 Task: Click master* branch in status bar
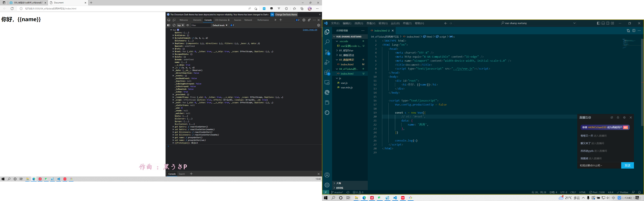337,192
